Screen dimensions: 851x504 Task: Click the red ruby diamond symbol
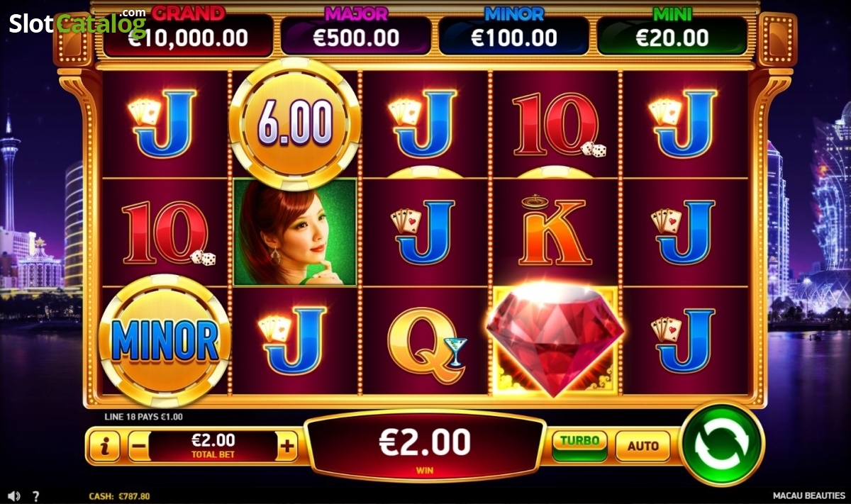tap(555, 339)
